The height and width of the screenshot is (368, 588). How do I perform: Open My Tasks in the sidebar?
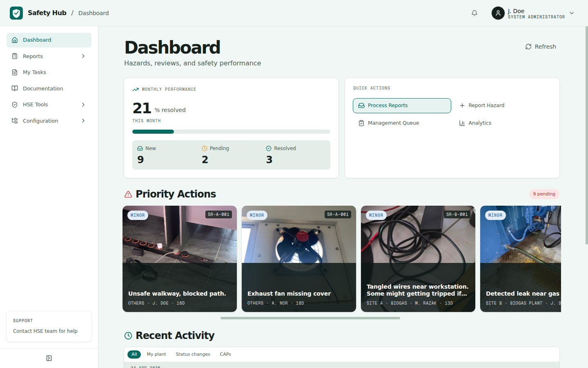34,72
